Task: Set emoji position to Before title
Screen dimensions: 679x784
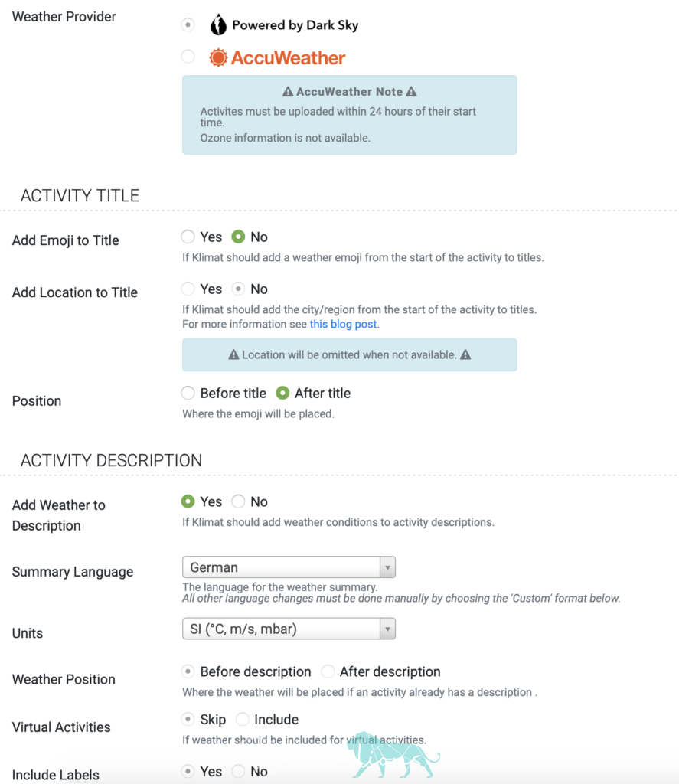Action: [x=188, y=394]
